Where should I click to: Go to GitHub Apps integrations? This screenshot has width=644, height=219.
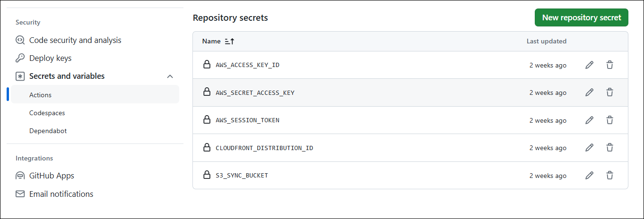[52, 176]
